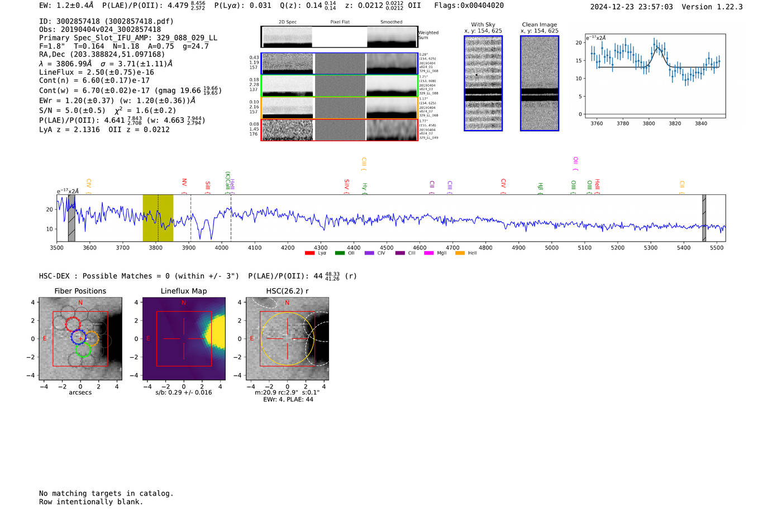Viewport: 782px width, 532px height.
Task: Click the purple CII line label
Action: coord(432,186)
